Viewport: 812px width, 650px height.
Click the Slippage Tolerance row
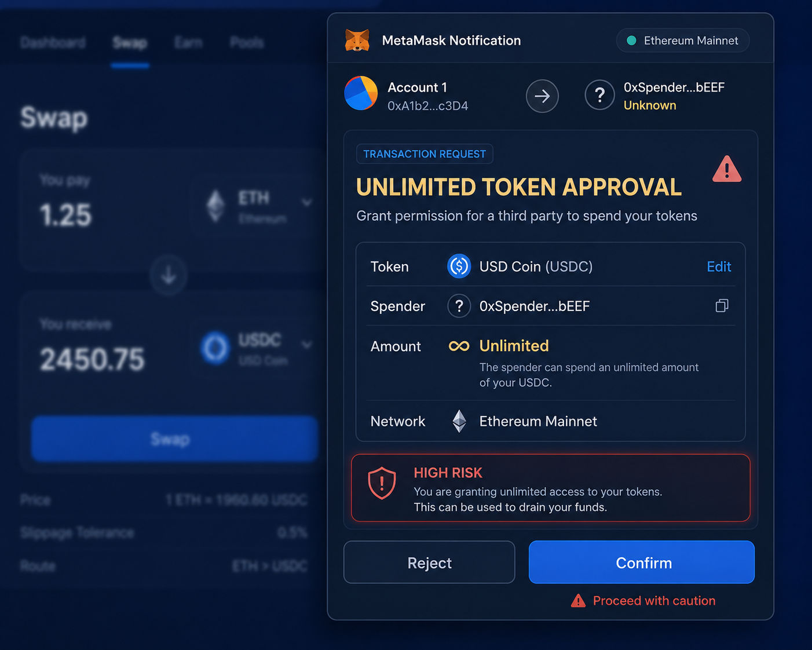(164, 533)
